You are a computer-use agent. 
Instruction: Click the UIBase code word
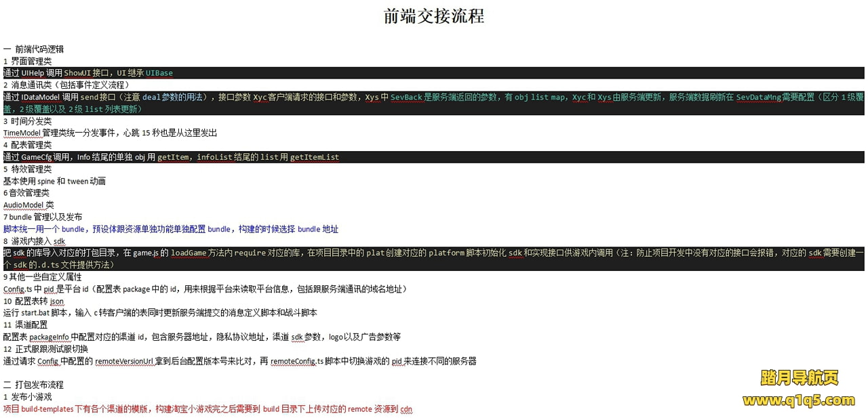pos(159,73)
